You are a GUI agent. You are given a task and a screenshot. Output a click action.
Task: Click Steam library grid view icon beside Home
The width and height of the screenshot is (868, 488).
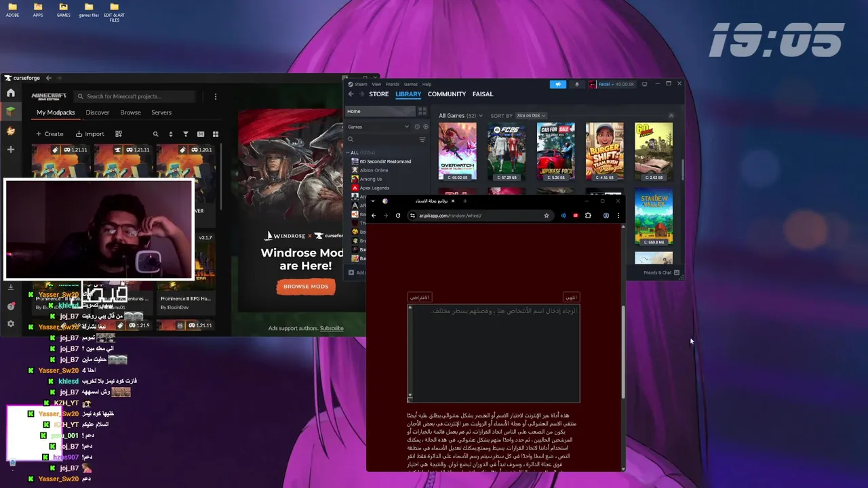[x=422, y=111]
